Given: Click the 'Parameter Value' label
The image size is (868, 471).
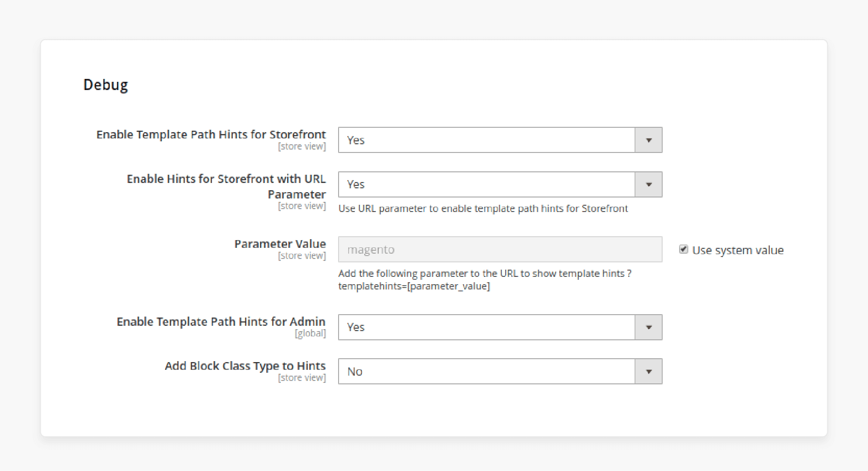Looking at the screenshot, I should click(x=280, y=243).
